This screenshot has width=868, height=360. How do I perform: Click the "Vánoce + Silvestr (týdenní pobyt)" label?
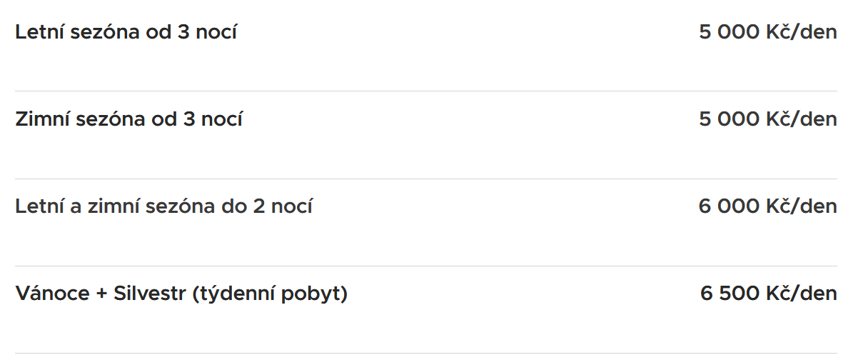[181, 294]
